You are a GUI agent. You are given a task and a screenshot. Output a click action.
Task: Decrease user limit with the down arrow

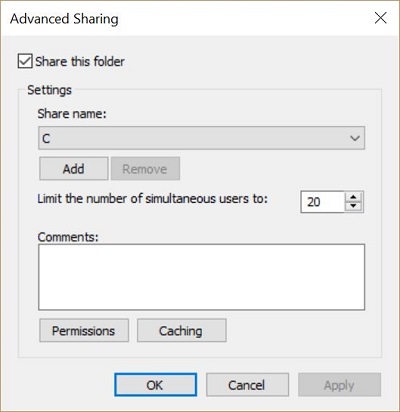(353, 206)
